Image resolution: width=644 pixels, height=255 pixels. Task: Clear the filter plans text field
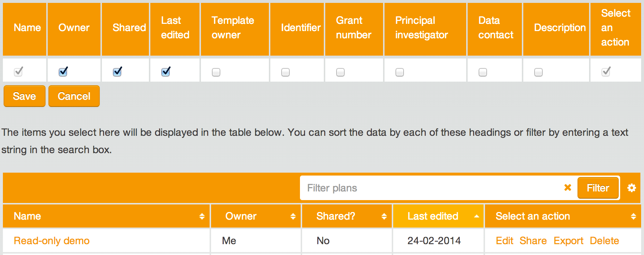(x=567, y=187)
